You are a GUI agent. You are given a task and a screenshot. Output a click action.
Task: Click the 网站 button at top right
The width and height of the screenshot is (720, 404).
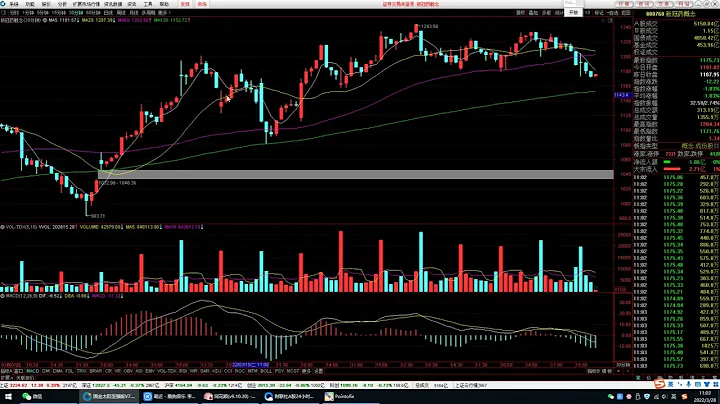point(684,4)
